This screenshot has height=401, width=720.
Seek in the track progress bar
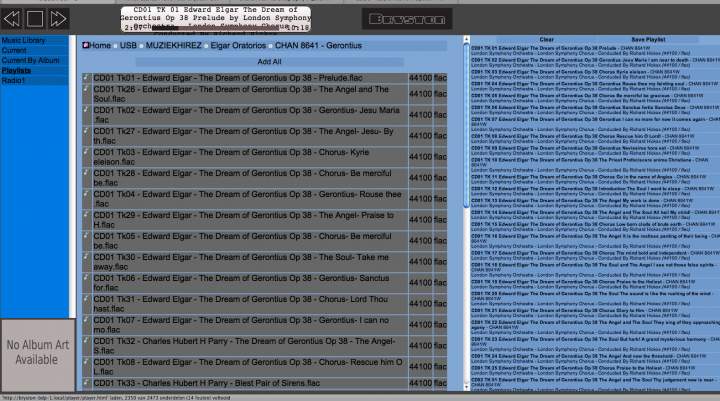click(x=216, y=28)
